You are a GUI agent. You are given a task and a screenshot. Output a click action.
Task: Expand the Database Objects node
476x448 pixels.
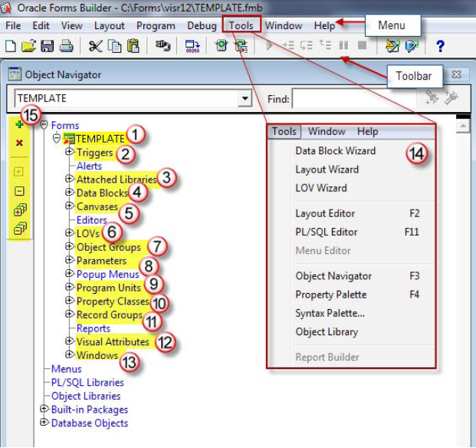(x=44, y=422)
